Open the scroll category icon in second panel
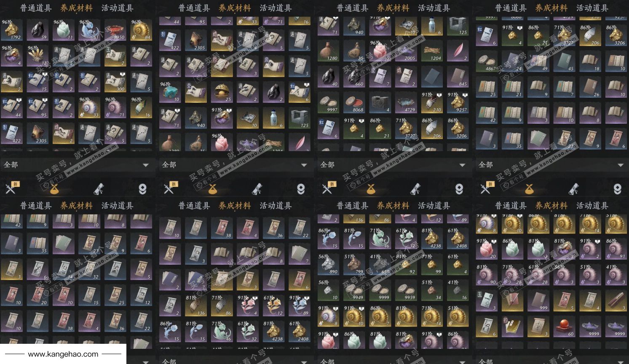The image size is (629, 364). click(256, 189)
